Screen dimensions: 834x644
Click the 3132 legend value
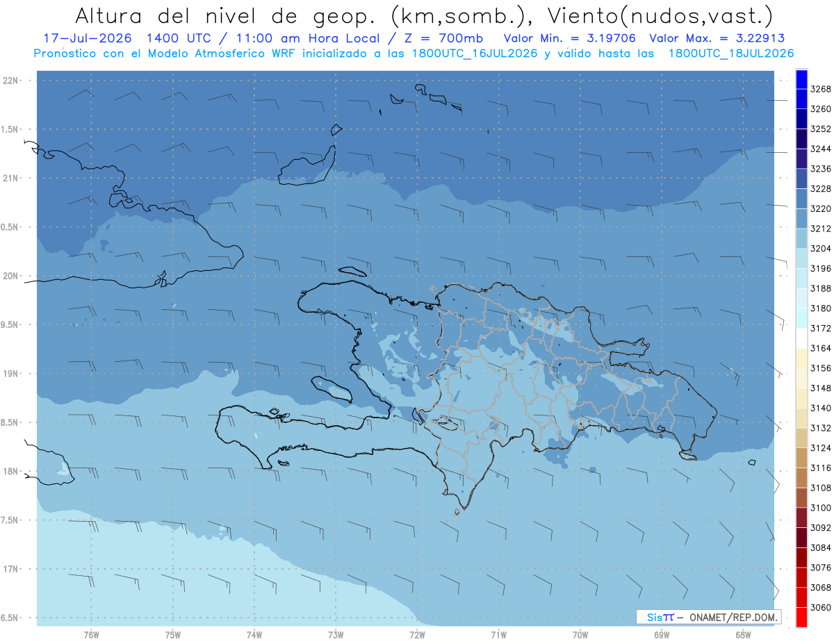pos(821,428)
